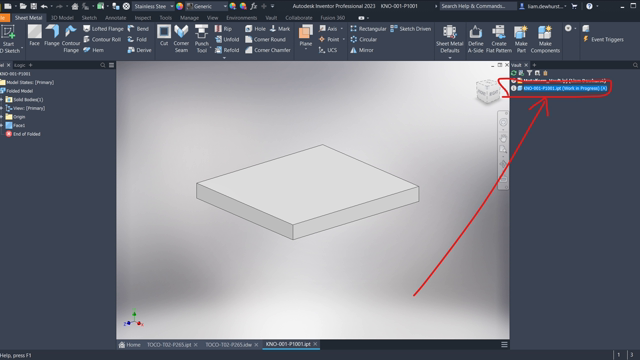Choose the Contour Flange tool
The height and width of the screenshot is (360, 640).
click(x=71, y=39)
